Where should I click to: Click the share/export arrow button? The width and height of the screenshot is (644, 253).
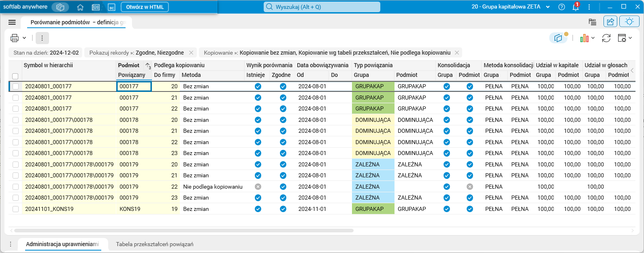coord(610,22)
